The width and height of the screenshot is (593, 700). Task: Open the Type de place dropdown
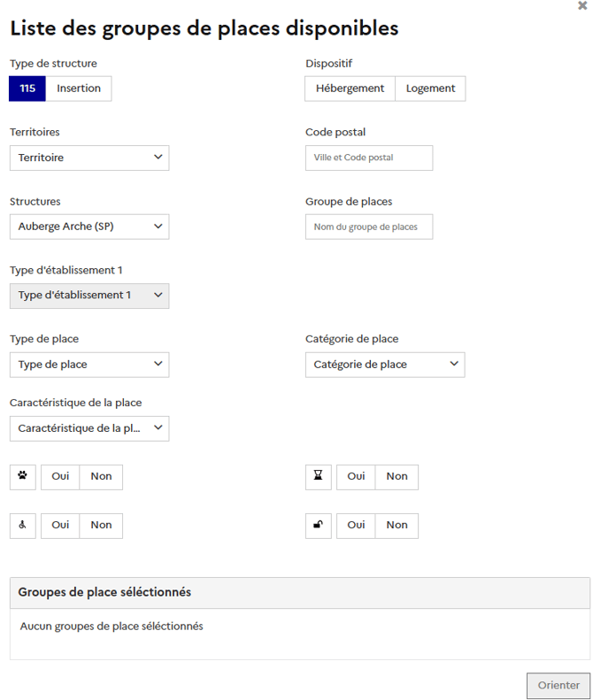[x=89, y=364]
